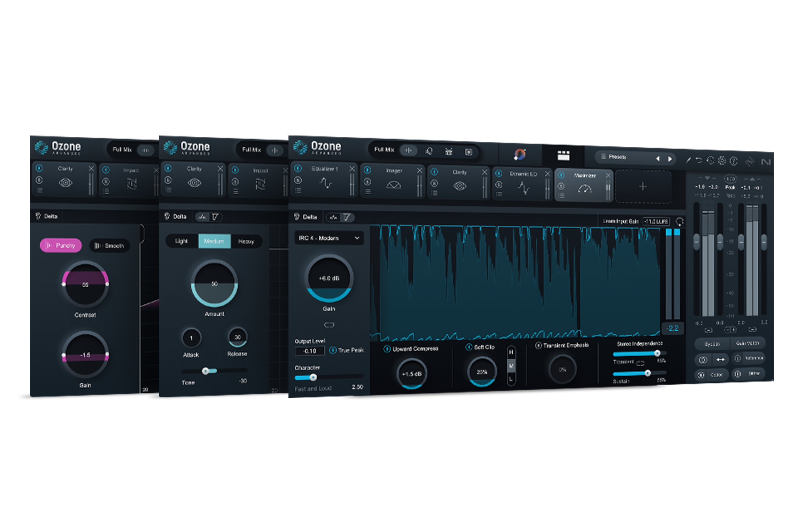Click the Learn Input Gain button
This screenshot has height=532, width=798.
621,222
